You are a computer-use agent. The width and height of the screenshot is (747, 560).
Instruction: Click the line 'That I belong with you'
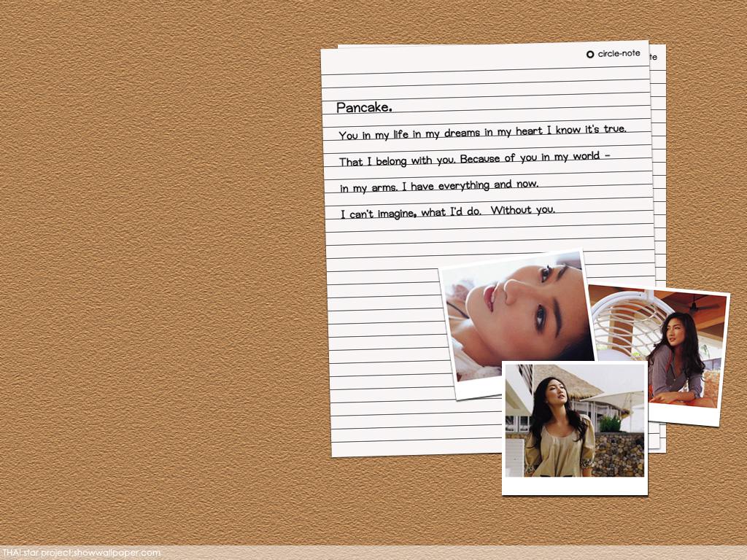[474, 159]
